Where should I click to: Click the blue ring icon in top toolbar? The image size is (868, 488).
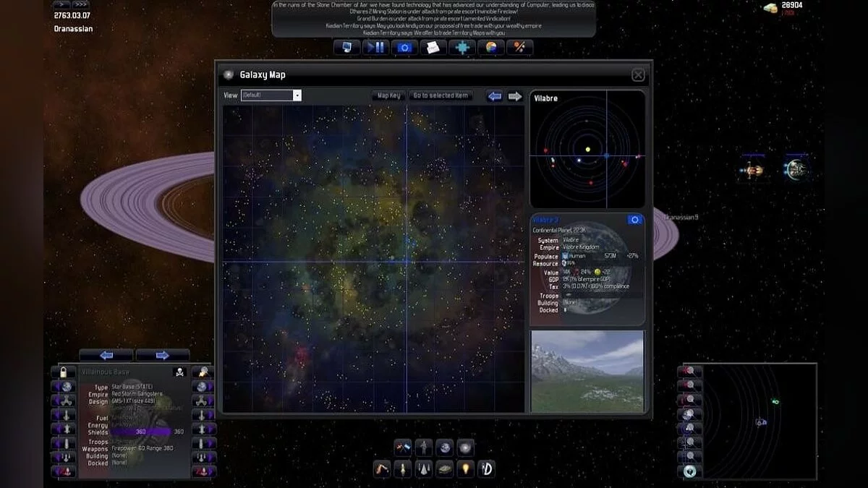pyautogui.click(x=404, y=48)
